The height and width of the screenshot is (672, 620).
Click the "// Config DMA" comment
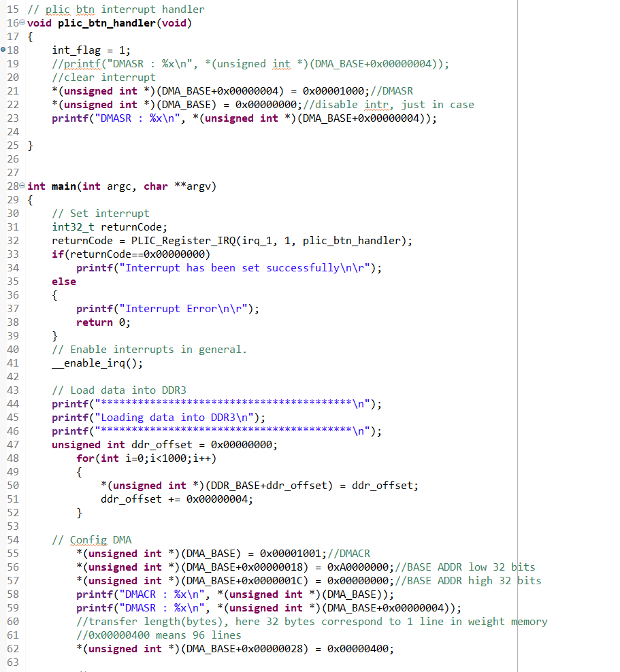92,540
